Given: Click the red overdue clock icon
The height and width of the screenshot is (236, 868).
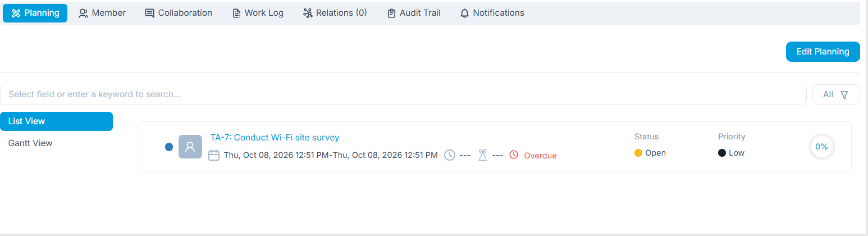Looking at the screenshot, I should pos(514,155).
